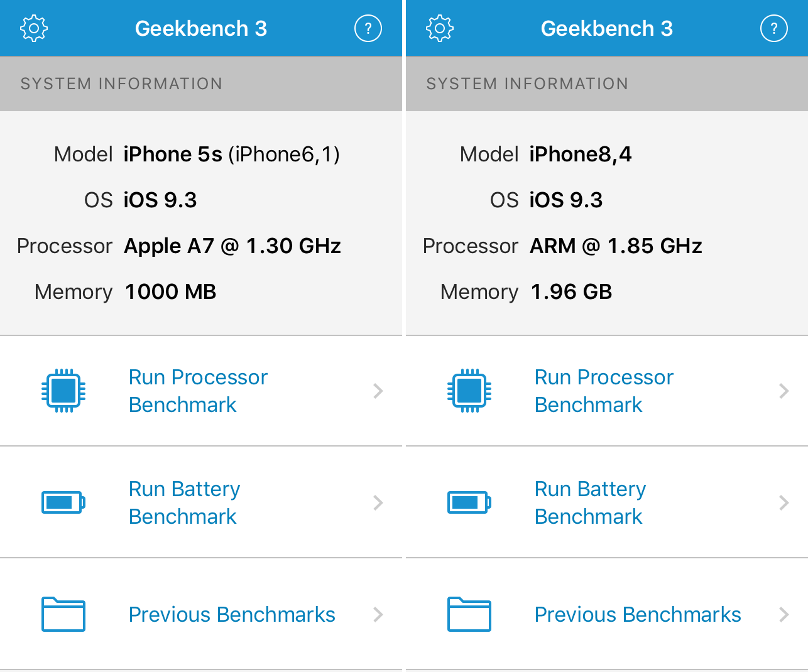Screen dimensions: 808x672
Task: Open the Previous Benchmarks chevron on the left
Action: [x=378, y=614]
